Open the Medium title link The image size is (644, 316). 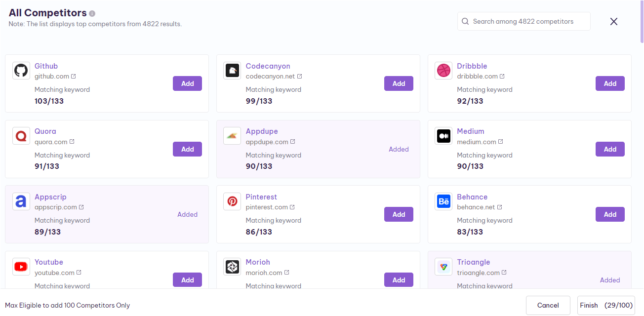tap(470, 131)
